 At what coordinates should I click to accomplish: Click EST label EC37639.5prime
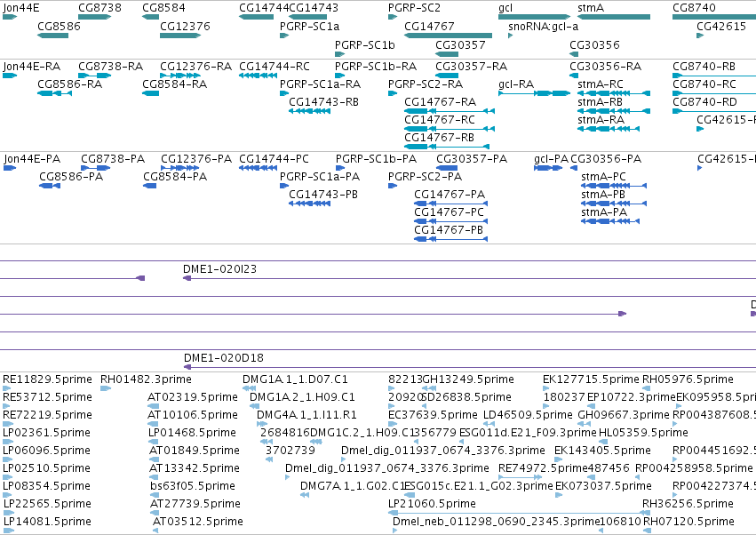click(x=433, y=415)
